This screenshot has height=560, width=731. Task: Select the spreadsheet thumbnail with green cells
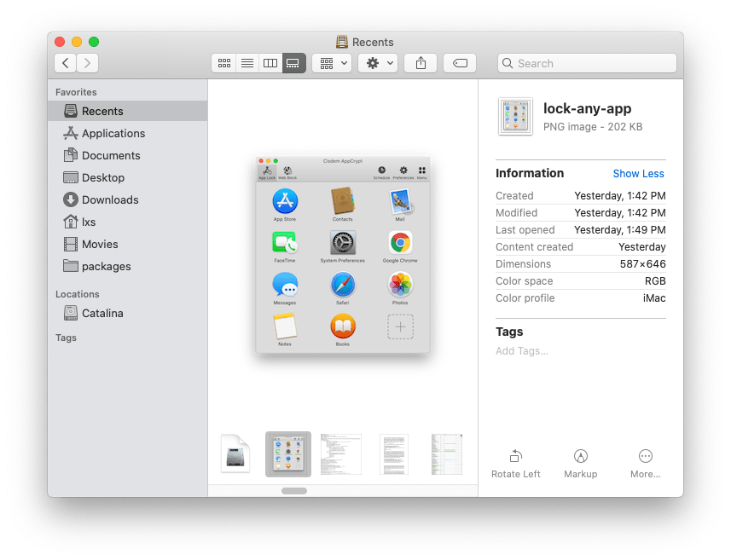[447, 454]
